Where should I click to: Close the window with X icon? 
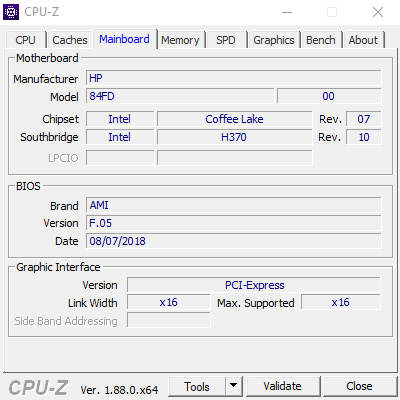point(378,12)
